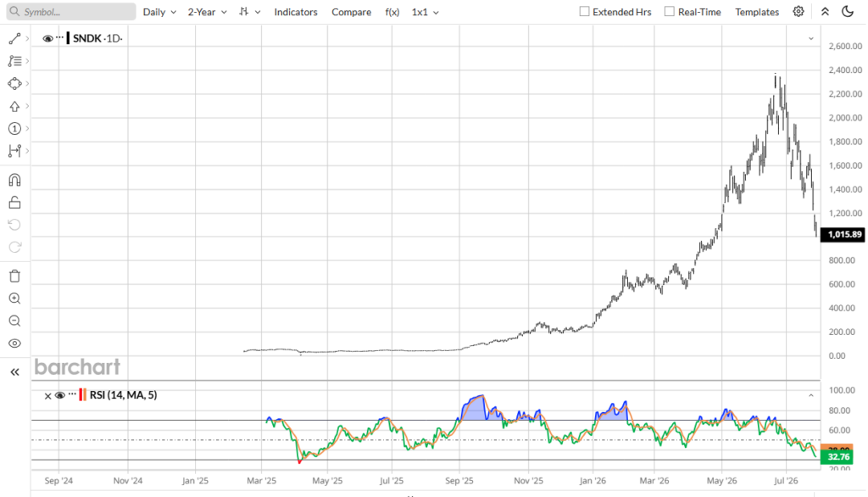Image resolution: width=868 pixels, height=497 pixels.
Task: Open the Compare menu
Action: pyautogui.click(x=352, y=12)
